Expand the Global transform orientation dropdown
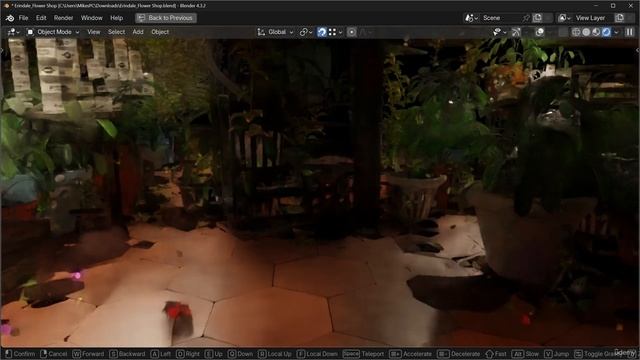 point(275,32)
